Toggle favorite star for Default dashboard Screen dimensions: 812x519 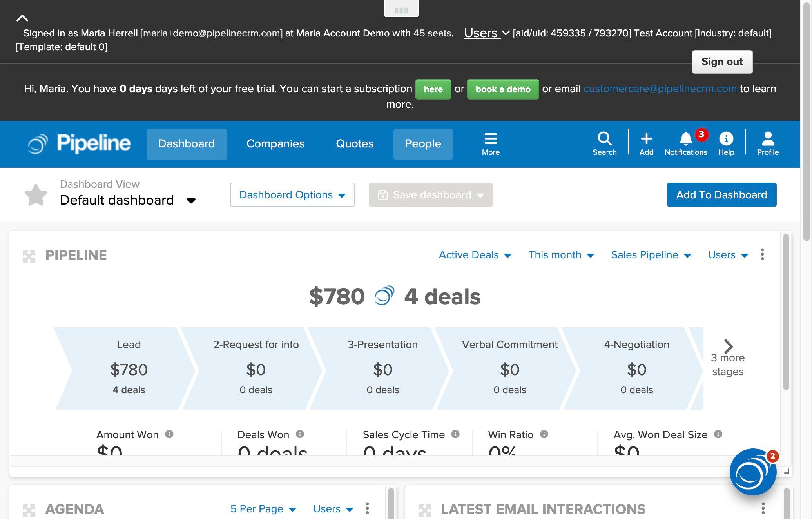click(36, 195)
